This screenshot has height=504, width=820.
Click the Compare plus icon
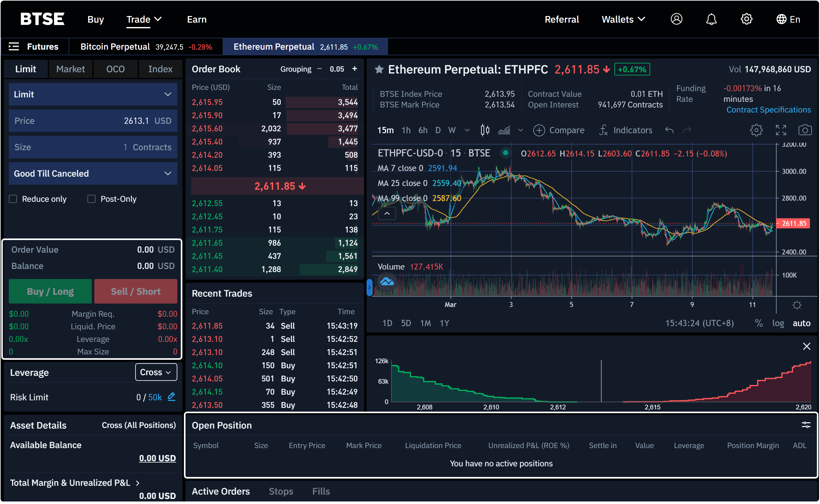[539, 130]
